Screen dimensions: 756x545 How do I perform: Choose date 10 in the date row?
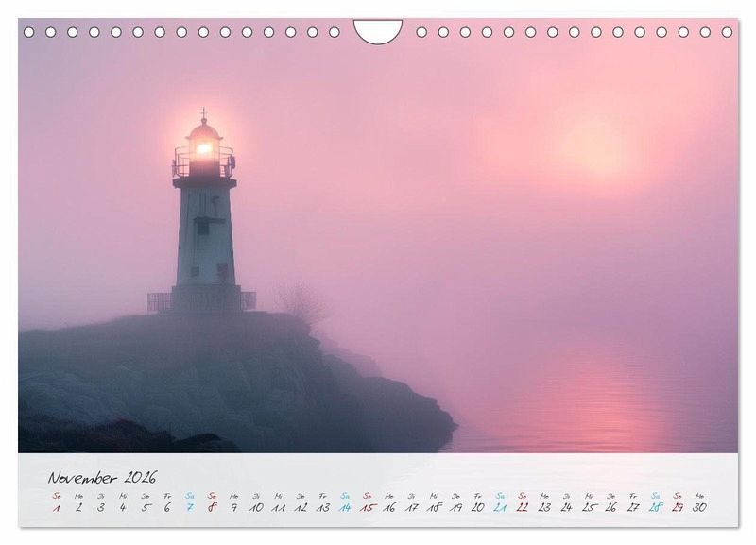pos(256,507)
